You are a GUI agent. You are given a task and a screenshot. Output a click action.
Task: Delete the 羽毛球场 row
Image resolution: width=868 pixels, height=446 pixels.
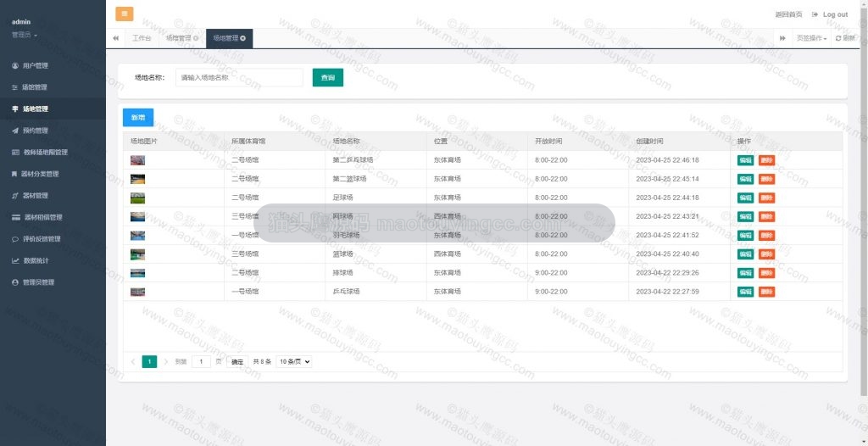tap(766, 236)
